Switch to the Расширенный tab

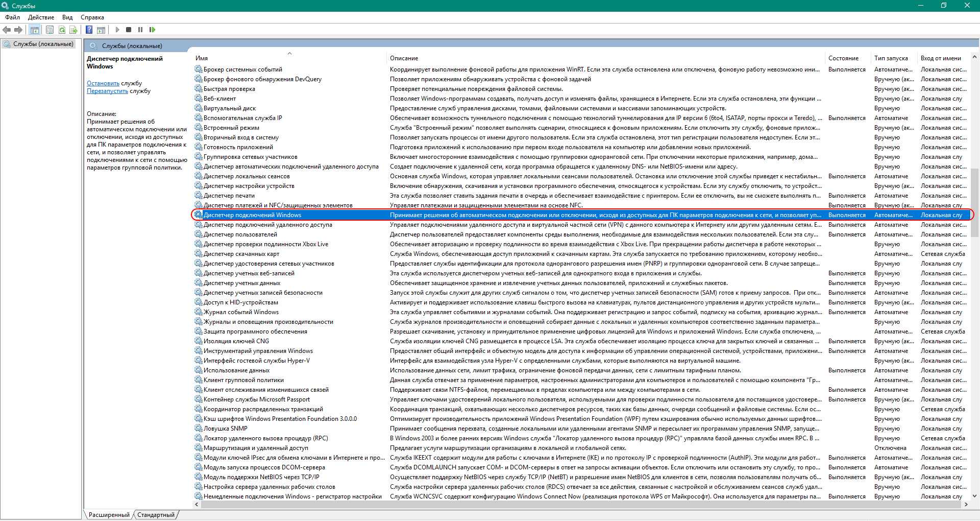(109, 515)
